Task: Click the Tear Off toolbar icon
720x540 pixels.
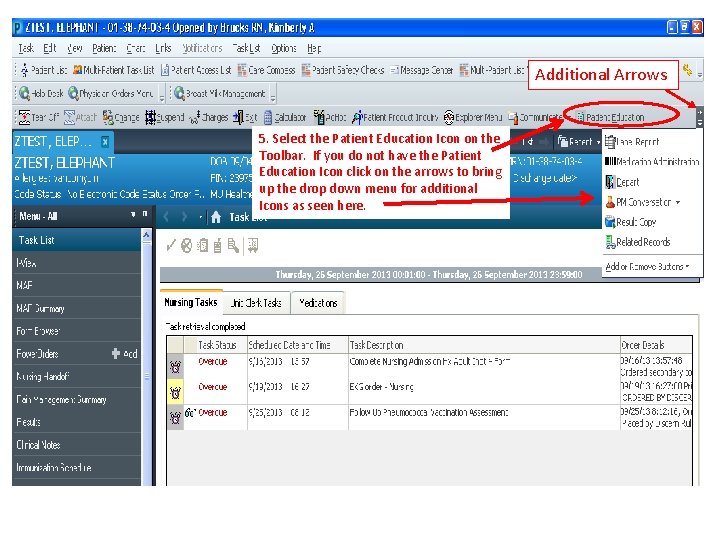Action: pyautogui.click(x=39, y=118)
